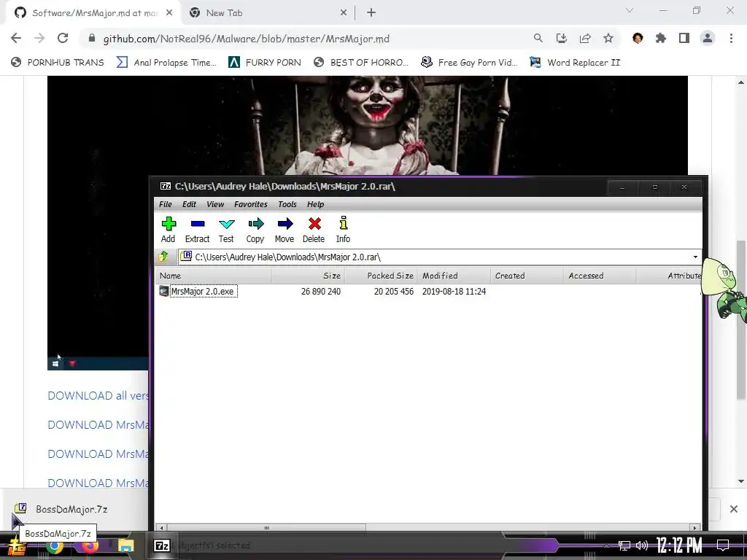Open the 7-Zip Edit menu
The width and height of the screenshot is (747, 560).
[189, 204]
